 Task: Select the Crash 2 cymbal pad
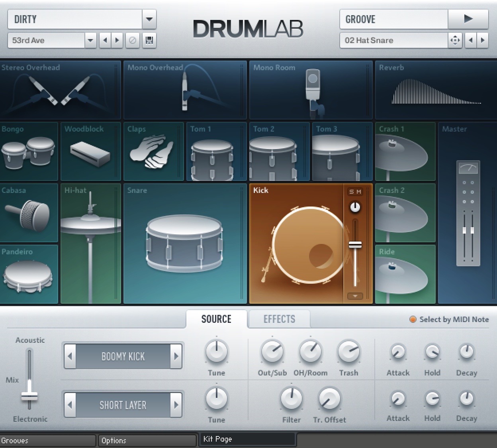[x=405, y=213]
